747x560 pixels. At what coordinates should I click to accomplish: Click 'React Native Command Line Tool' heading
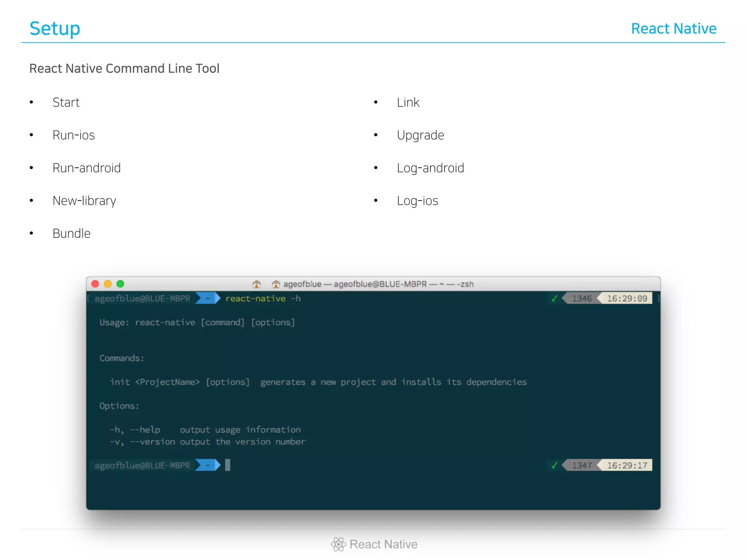124,69
